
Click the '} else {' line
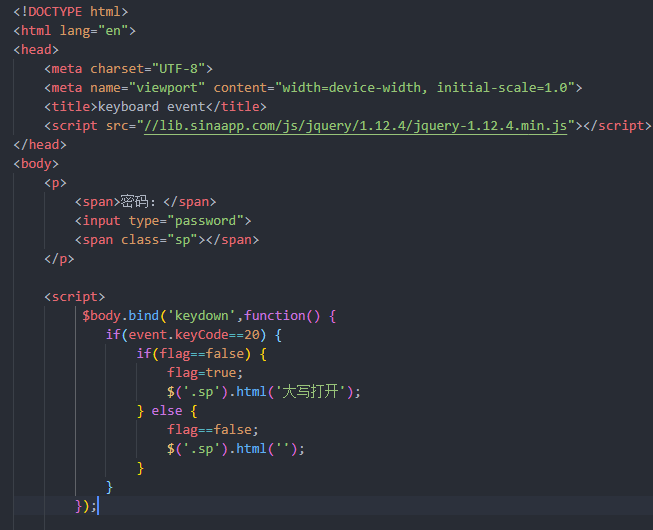click(x=167, y=411)
